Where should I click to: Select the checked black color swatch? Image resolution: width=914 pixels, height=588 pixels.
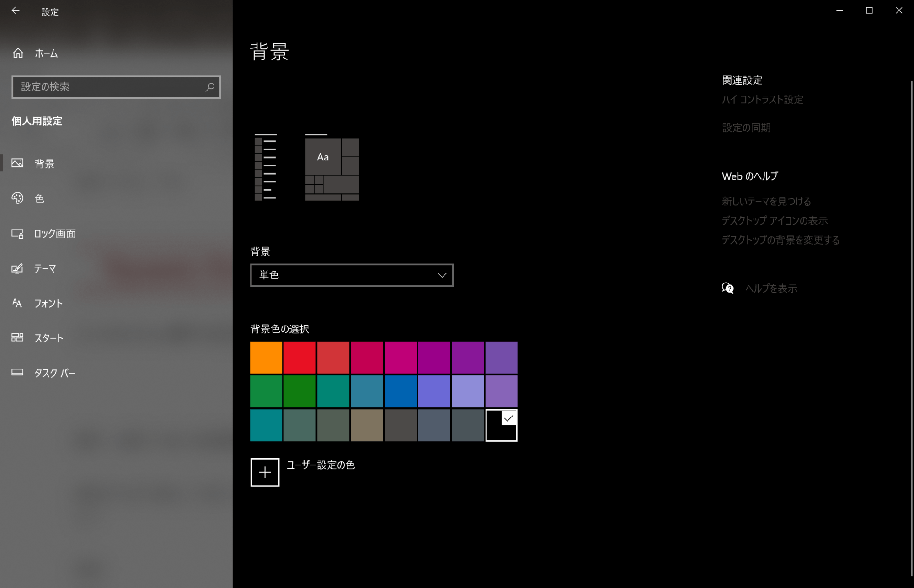pos(501,425)
